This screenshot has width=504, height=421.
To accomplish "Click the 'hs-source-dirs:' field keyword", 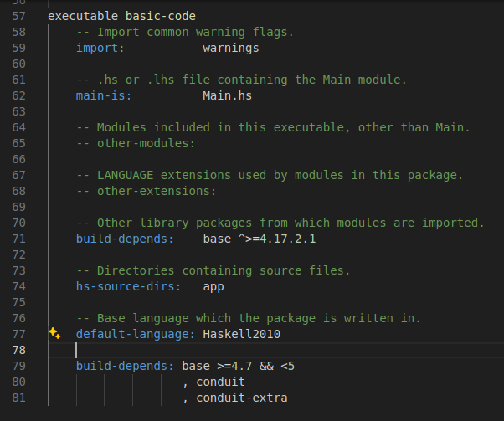I will [128, 286].
